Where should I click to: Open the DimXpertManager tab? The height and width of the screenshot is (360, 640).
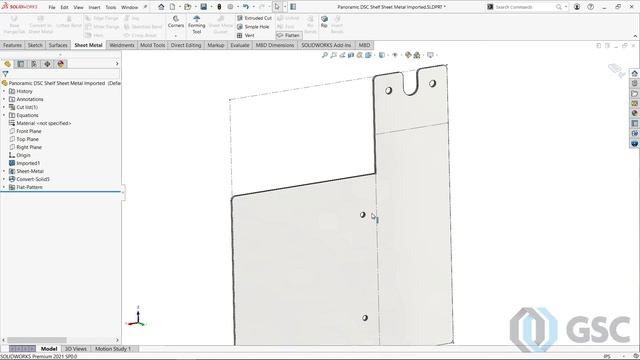(47, 64)
